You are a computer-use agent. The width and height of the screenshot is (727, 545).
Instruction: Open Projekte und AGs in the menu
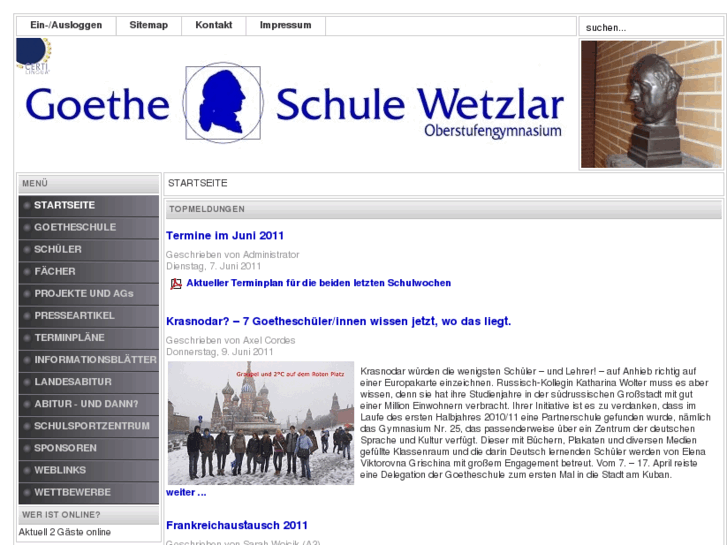89,294
